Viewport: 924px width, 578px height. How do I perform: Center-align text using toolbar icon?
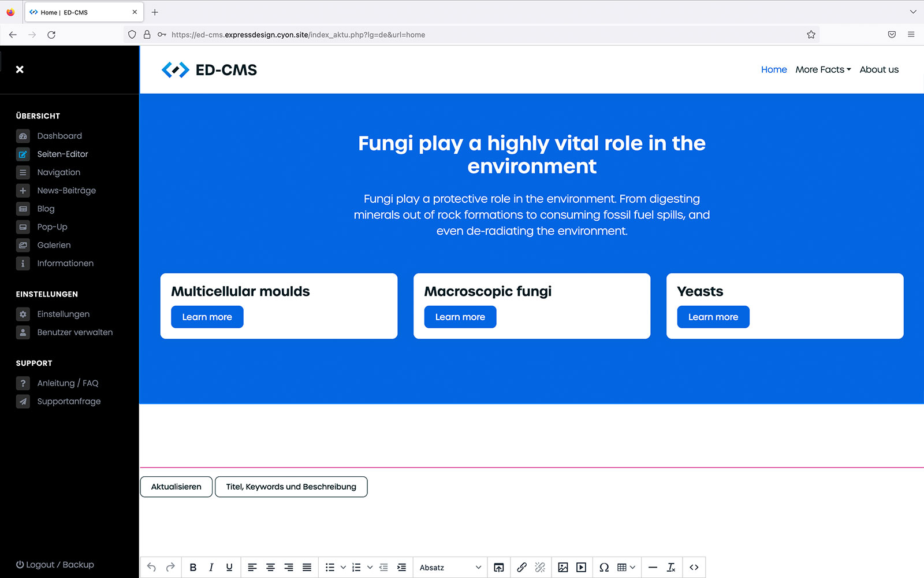270,568
